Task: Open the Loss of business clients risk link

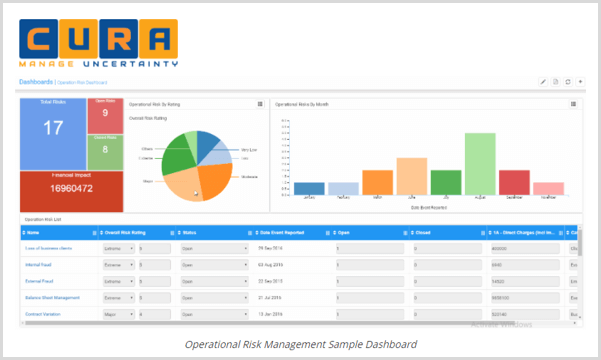Action: [x=49, y=248]
